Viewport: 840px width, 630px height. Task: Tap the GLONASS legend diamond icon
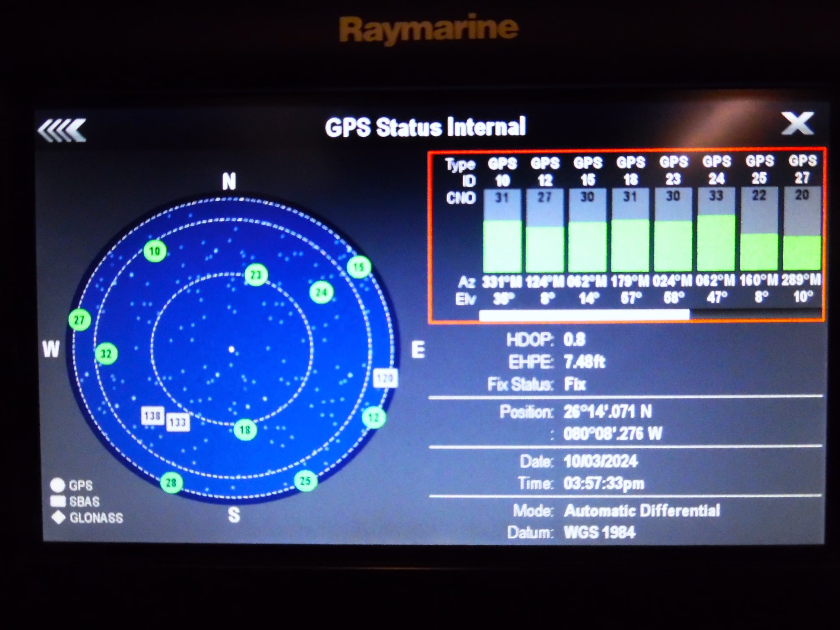click(x=58, y=518)
